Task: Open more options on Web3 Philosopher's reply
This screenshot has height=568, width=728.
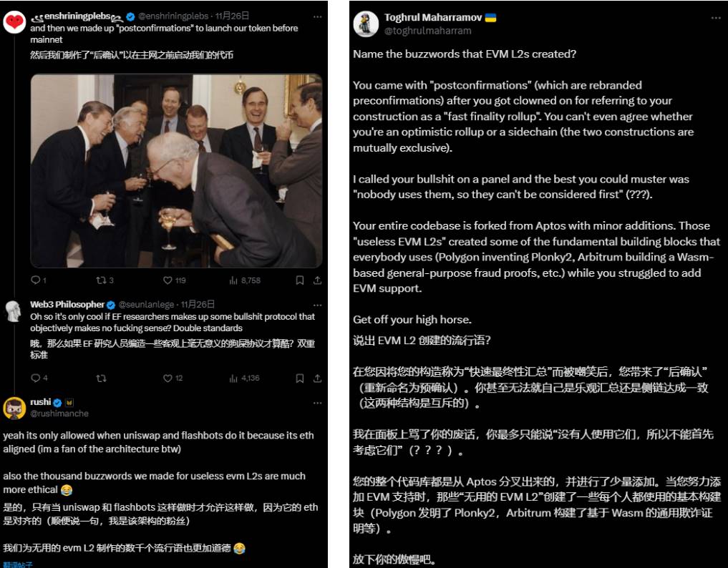Action: pos(318,305)
